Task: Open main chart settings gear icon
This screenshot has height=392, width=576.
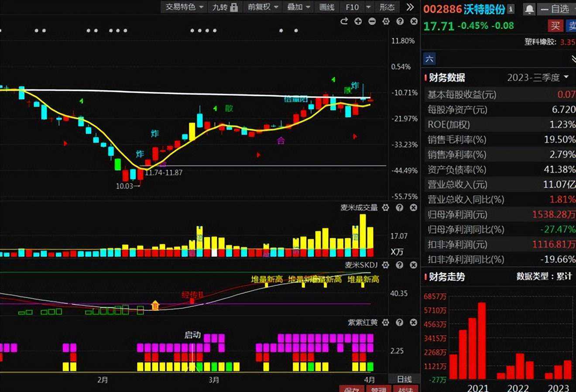Action: point(386,21)
